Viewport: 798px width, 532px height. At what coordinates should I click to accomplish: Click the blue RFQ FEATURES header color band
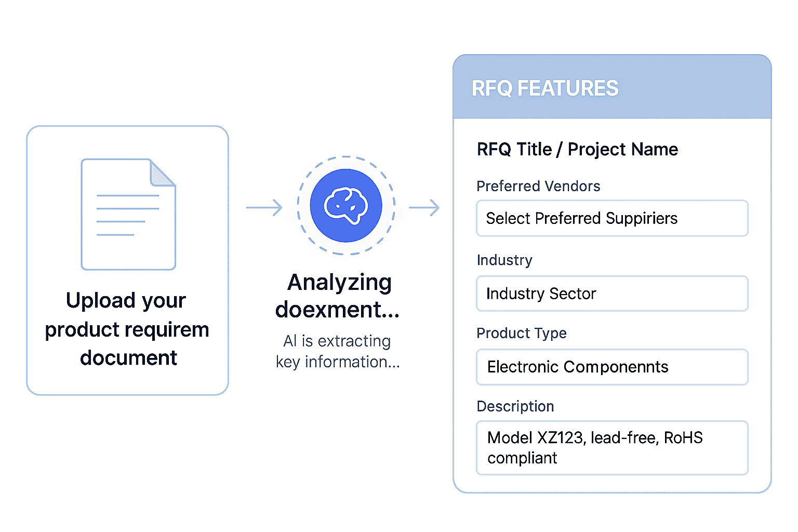click(x=701, y=87)
